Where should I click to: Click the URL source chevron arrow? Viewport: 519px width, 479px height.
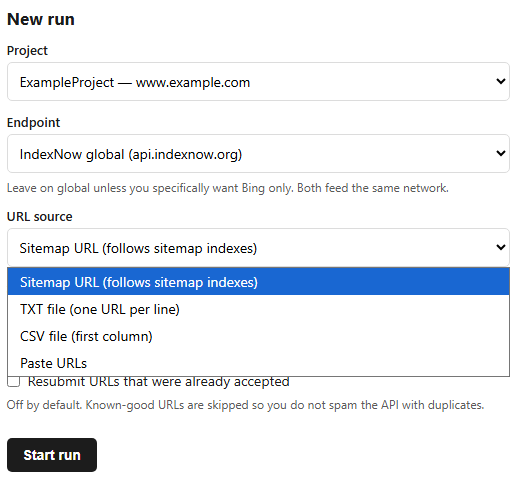point(501,247)
